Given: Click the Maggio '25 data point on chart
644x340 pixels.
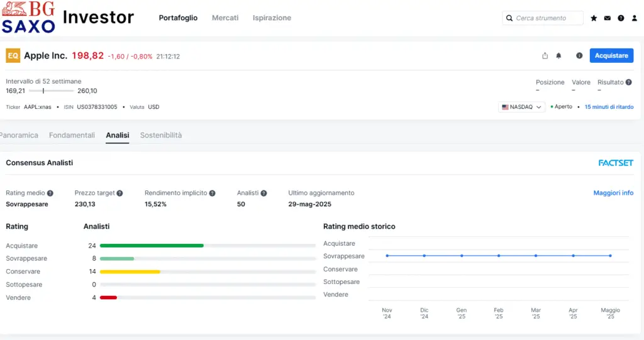Looking at the screenshot, I should point(610,256).
